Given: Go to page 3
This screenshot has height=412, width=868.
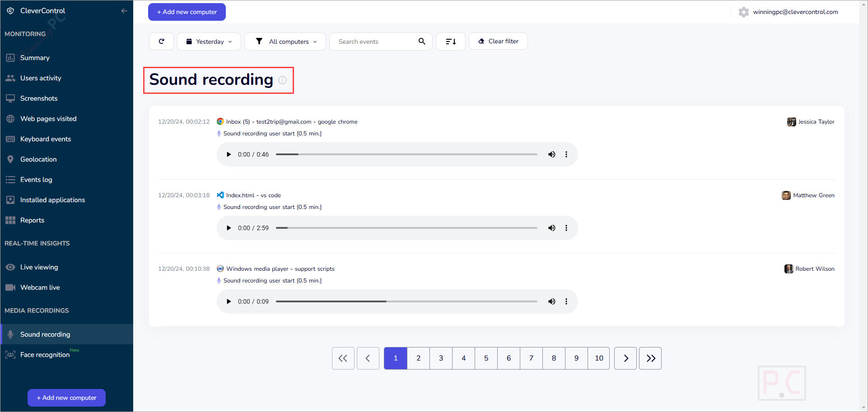Looking at the screenshot, I should point(441,358).
